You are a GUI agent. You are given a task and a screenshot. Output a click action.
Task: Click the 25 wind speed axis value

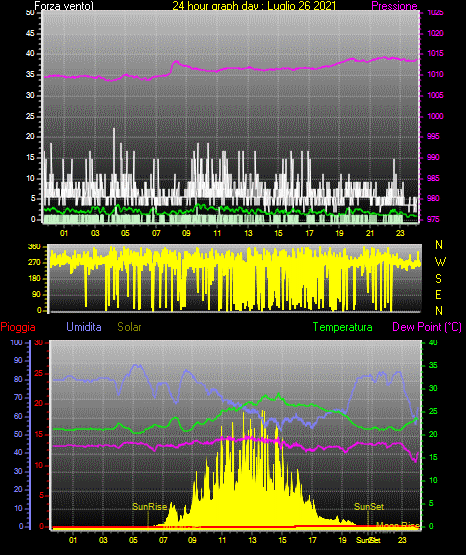30,116
